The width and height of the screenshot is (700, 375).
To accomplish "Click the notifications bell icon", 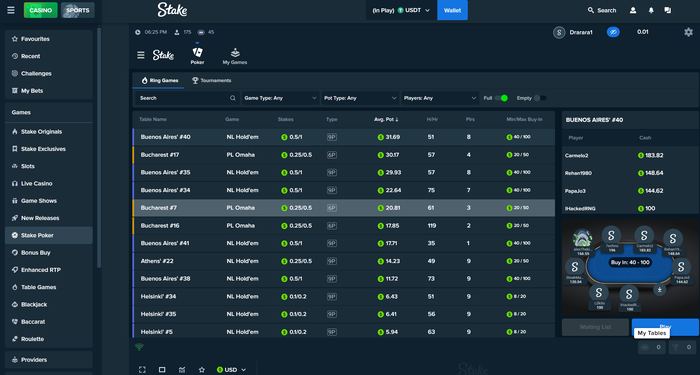I will [651, 10].
